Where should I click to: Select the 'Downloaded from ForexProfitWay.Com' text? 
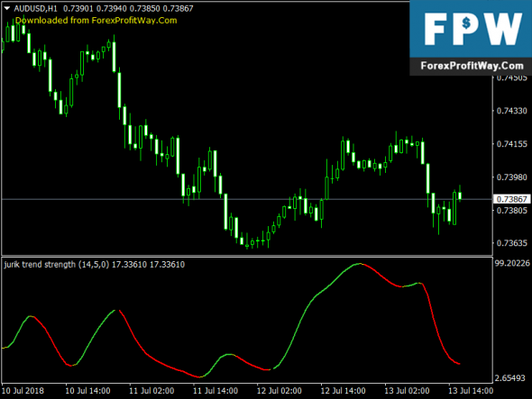[x=96, y=21]
